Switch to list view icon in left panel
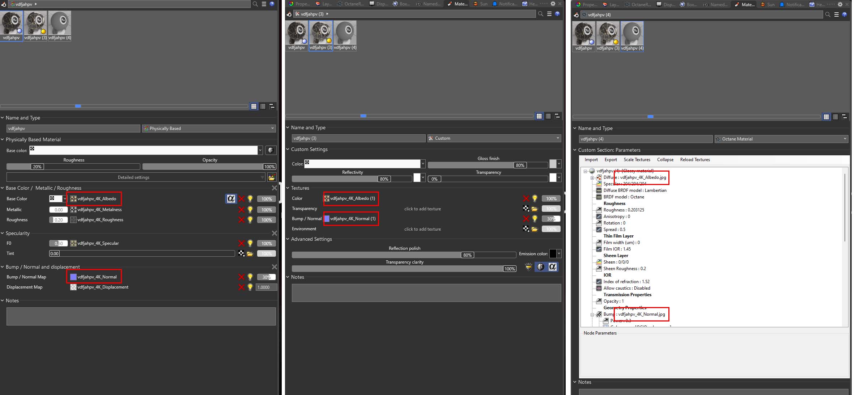This screenshot has height=395, width=868. (263, 106)
